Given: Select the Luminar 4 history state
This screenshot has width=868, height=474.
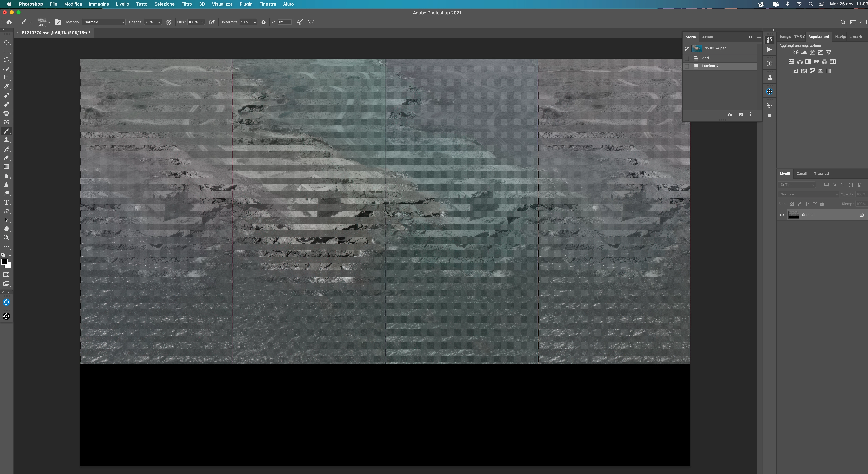Looking at the screenshot, I should 710,66.
